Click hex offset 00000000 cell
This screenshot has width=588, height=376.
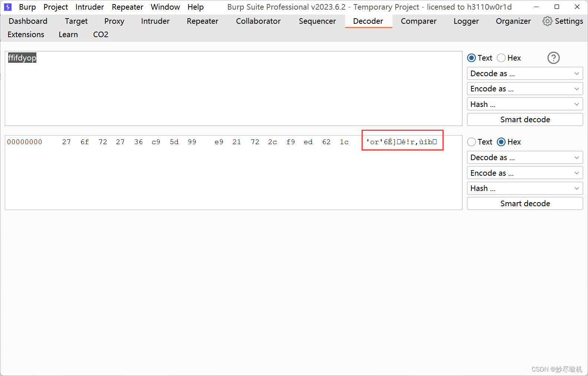pyautogui.click(x=24, y=142)
